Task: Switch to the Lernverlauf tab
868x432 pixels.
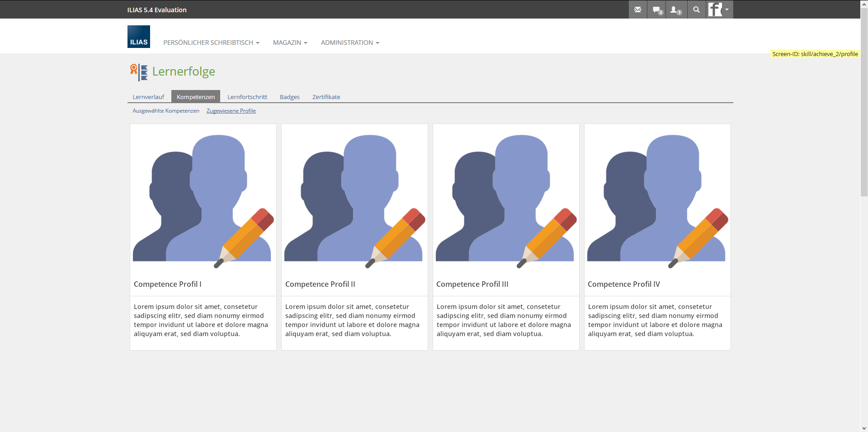Action: pyautogui.click(x=148, y=97)
